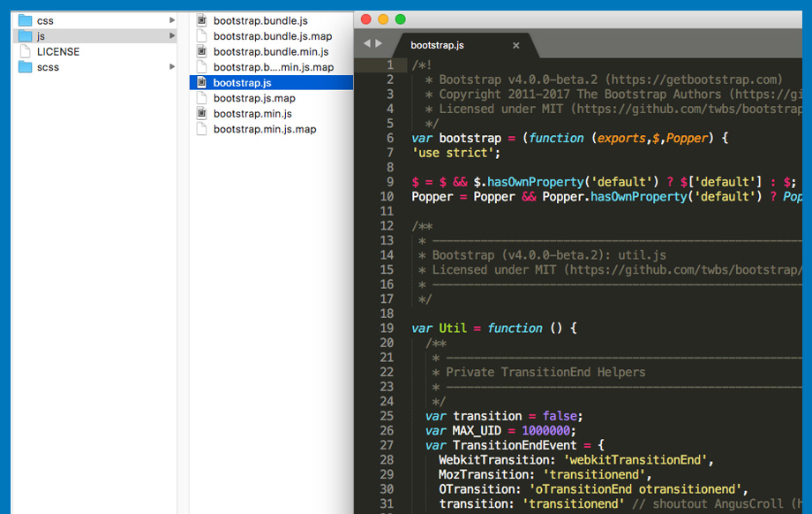Image resolution: width=812 pixels, height=514 pixels.
Task: Switch to the bootstrap.js editor tab
Action: tap(465, 46)
